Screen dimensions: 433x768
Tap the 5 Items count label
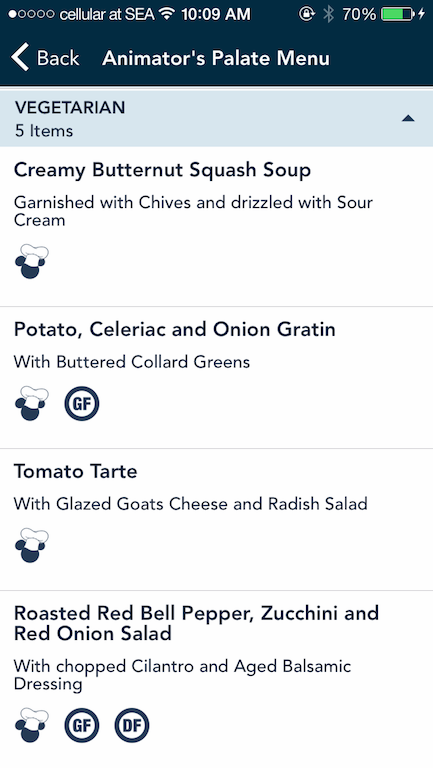click(x=44, y=131)
